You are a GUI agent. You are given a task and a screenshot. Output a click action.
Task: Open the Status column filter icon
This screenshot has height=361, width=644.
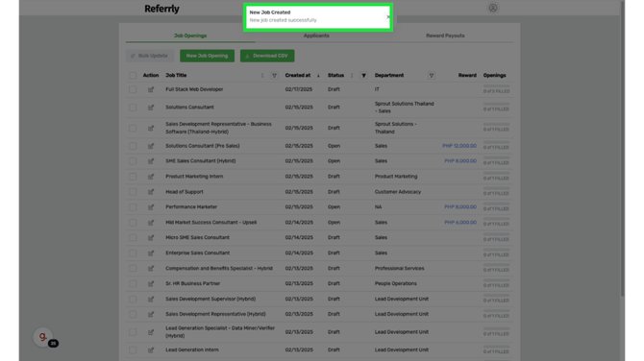(x=363, y=76)
